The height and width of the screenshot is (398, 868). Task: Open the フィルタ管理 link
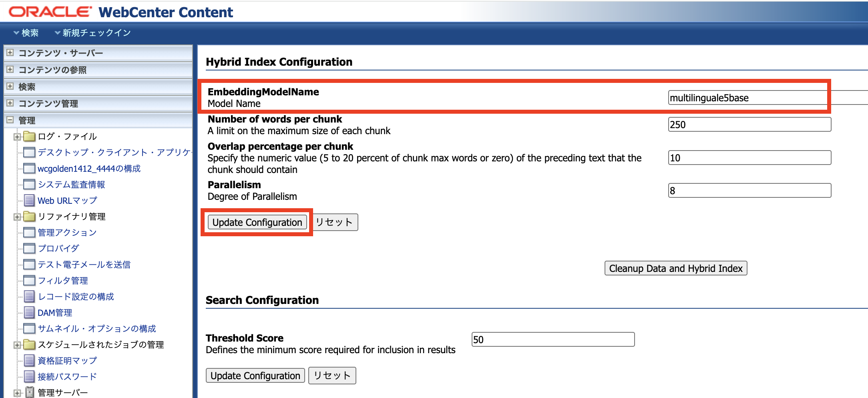tap(63, 281)
